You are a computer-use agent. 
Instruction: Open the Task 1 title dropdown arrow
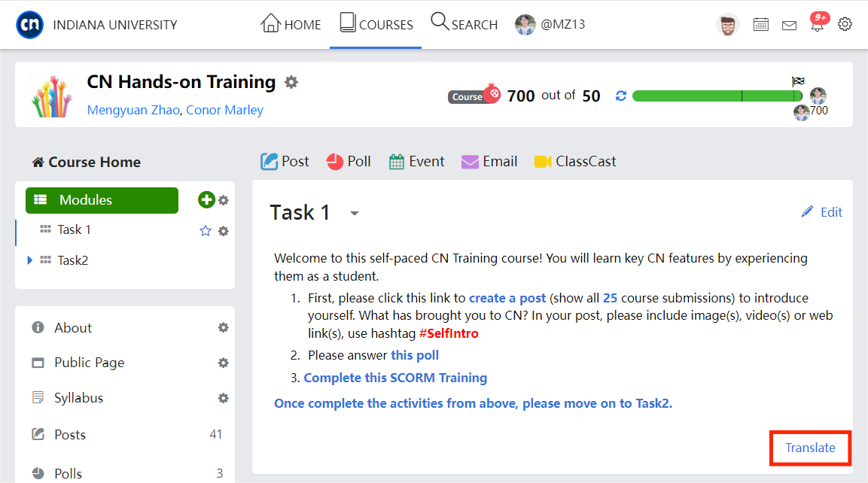(355, 214)
